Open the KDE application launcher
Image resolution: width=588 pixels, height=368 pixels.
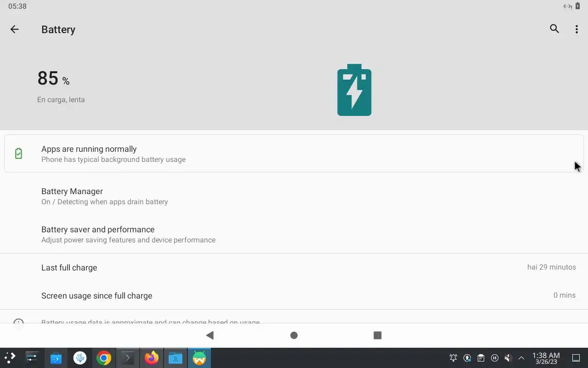click(10, 357)
